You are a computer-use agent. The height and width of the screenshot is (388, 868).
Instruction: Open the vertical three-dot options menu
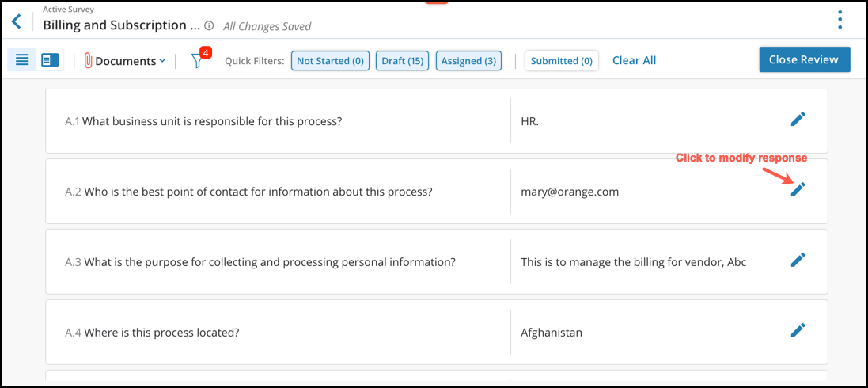coord(840,20)
